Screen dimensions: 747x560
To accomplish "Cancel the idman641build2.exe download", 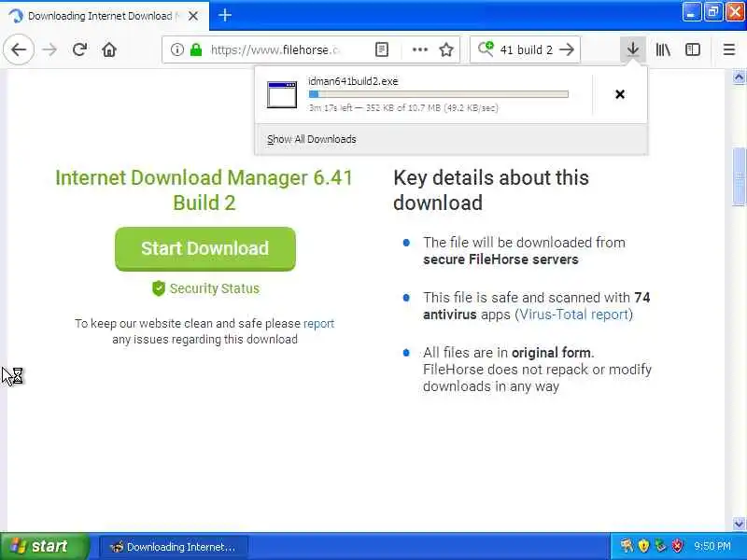I will pyautogui.click(x=620, y=94).
